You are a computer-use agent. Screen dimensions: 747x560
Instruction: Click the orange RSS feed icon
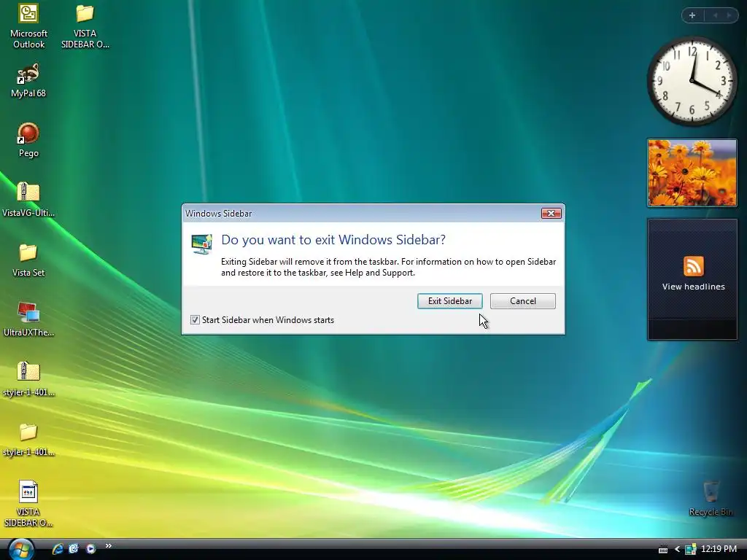point(693,266)
